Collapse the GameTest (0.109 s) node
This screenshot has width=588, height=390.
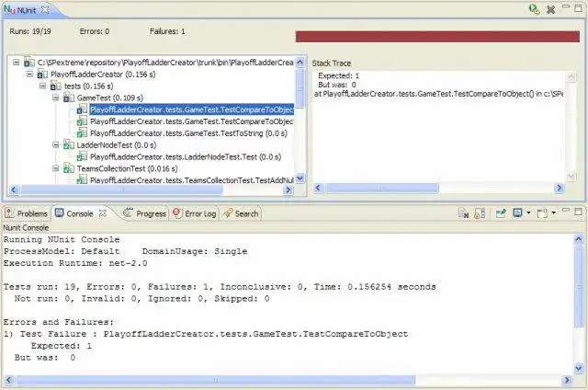(56, 98)
